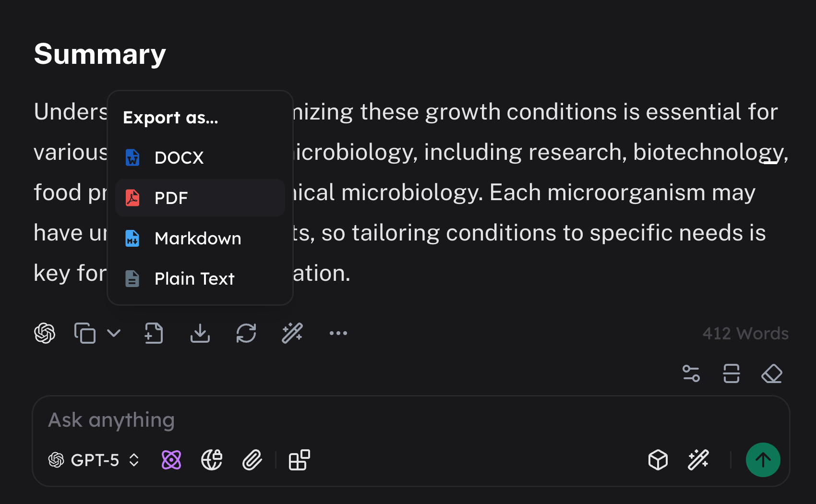Toggle the web search globe icon
816x504 pixels.
click(212, 460)
